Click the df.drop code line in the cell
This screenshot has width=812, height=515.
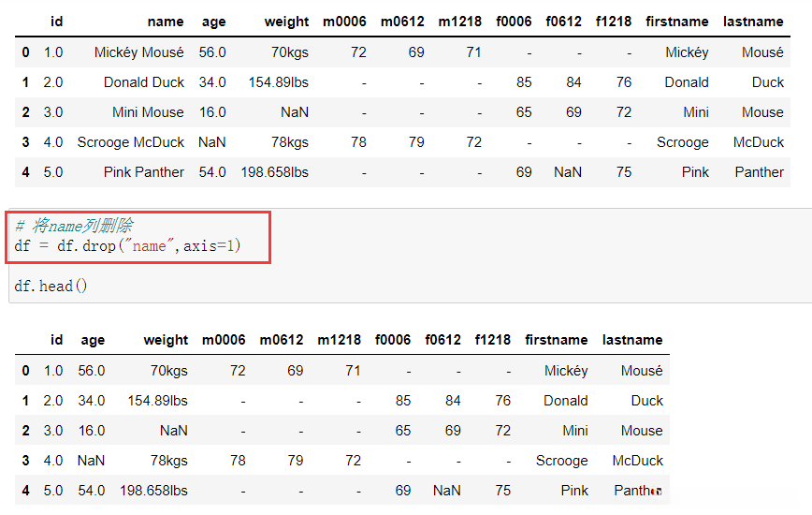pos(127,246)
